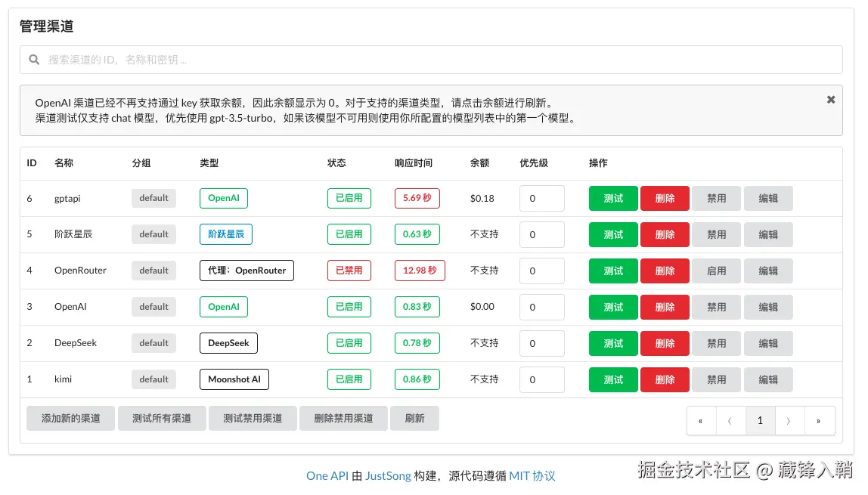Click 刷新 button
The image size is (868, 495).
(414, 419)
